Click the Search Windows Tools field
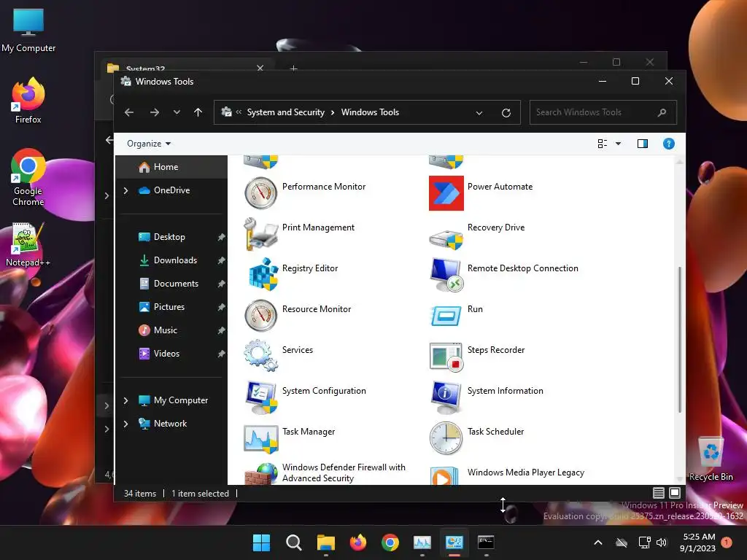This screenshot has width=747, height=560. click(x=603, y=112)
